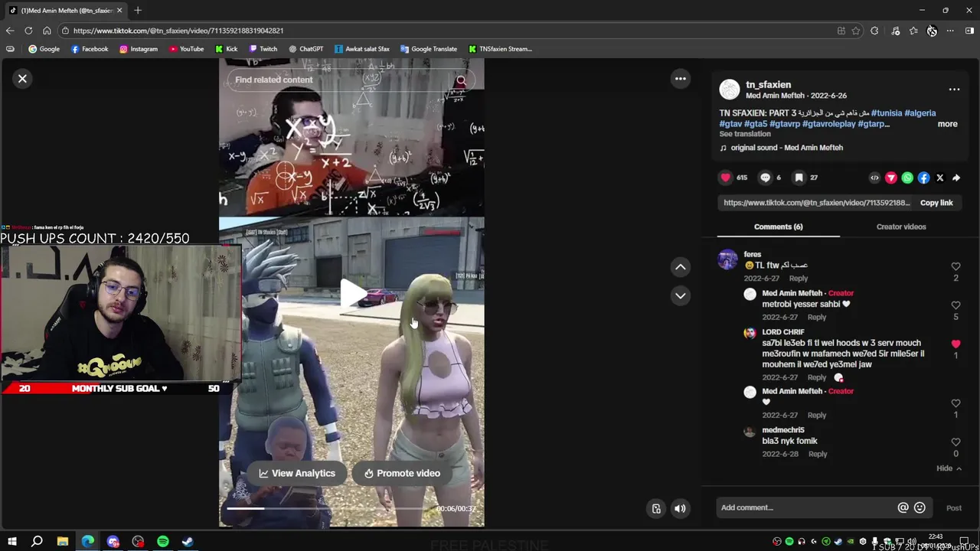Open comments via the speech bubble icon
This screenshot has width=980, height=551.
coord(765,178)
